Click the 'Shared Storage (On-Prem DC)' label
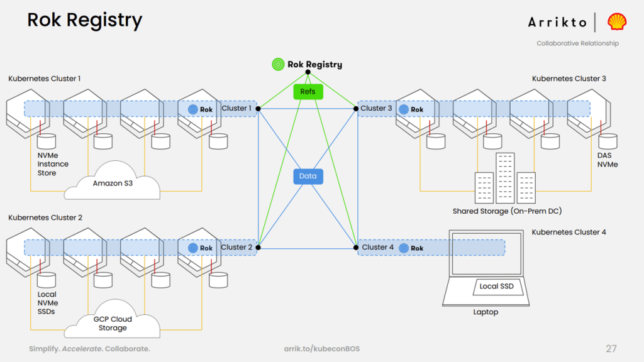The width and height of the screenshot is (644, 362). [x=508, y=211]
